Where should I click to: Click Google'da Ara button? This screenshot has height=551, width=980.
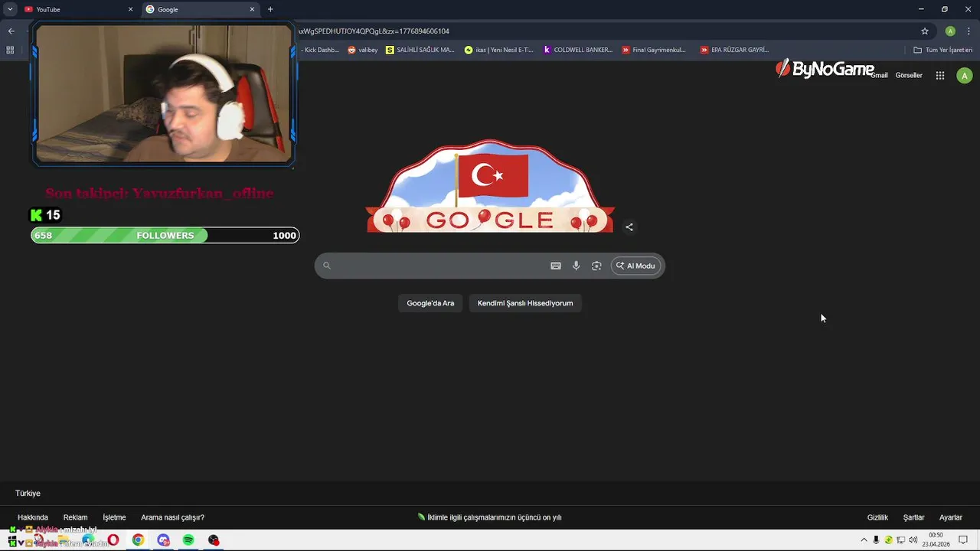[430, 303]
